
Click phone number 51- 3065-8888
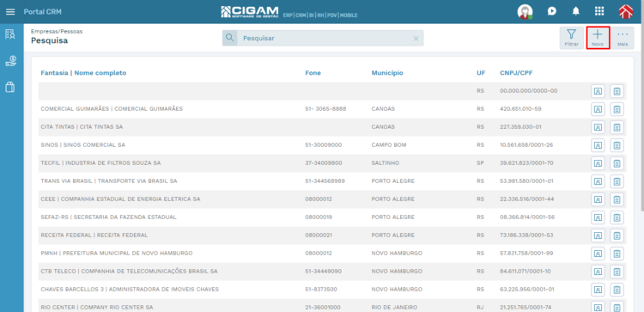pos(325,109)
